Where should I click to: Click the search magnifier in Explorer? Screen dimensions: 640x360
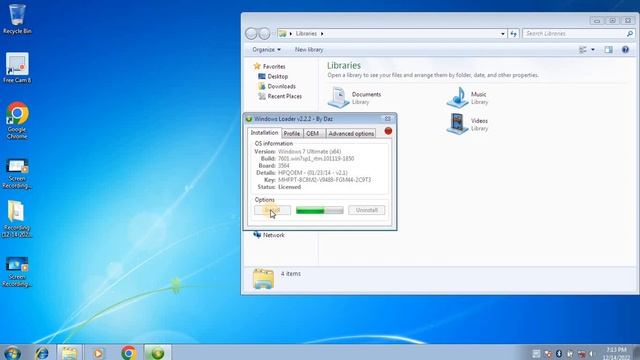pyautogui.click(x=630, y=33)
